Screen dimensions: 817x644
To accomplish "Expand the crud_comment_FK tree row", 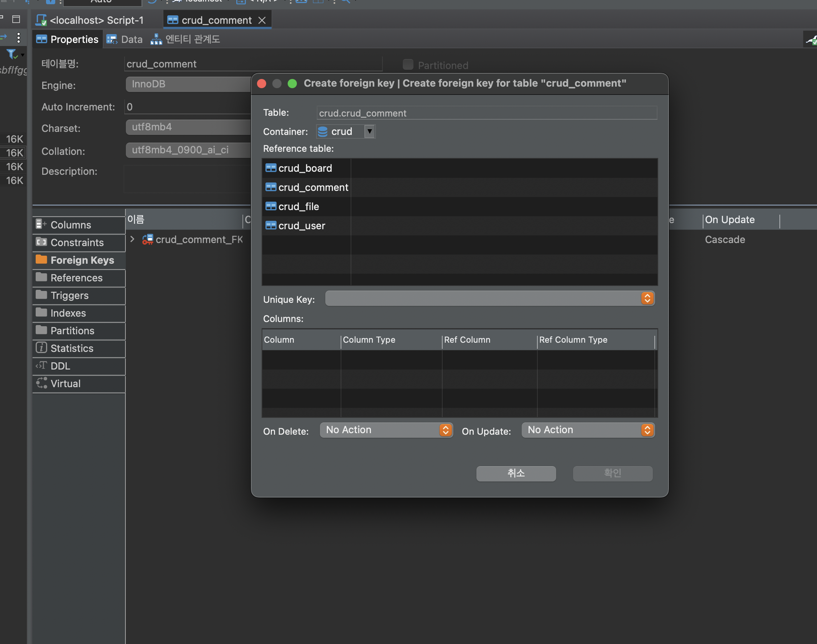I will point(132,240).
